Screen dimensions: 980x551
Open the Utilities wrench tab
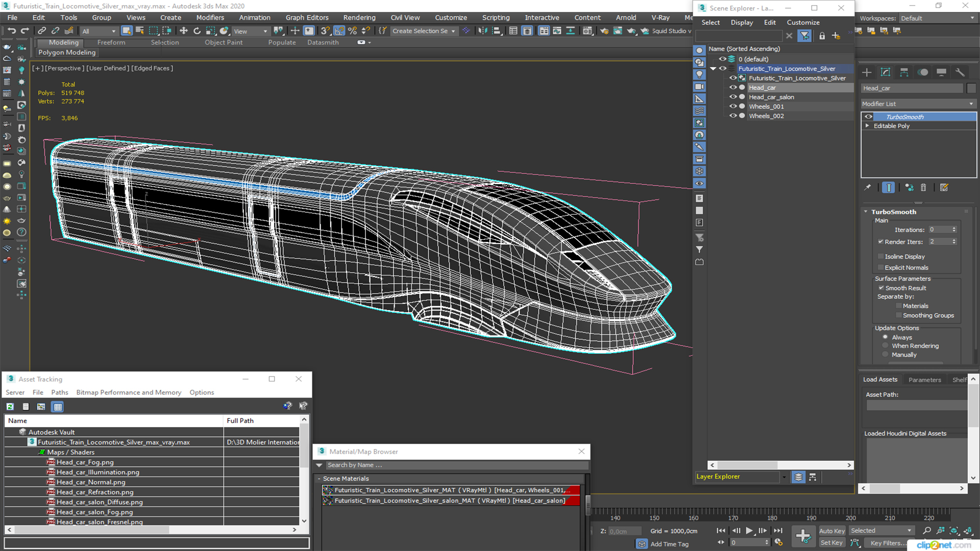coord(960,72)
